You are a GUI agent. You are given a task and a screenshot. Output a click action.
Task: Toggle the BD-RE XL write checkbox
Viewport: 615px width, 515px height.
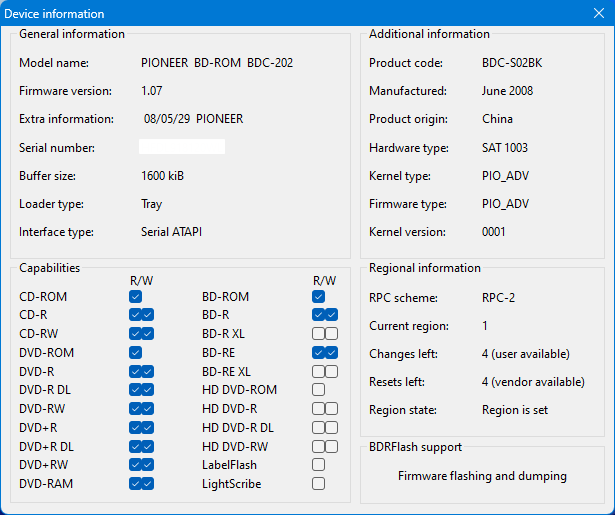click(x=331, y=371)
